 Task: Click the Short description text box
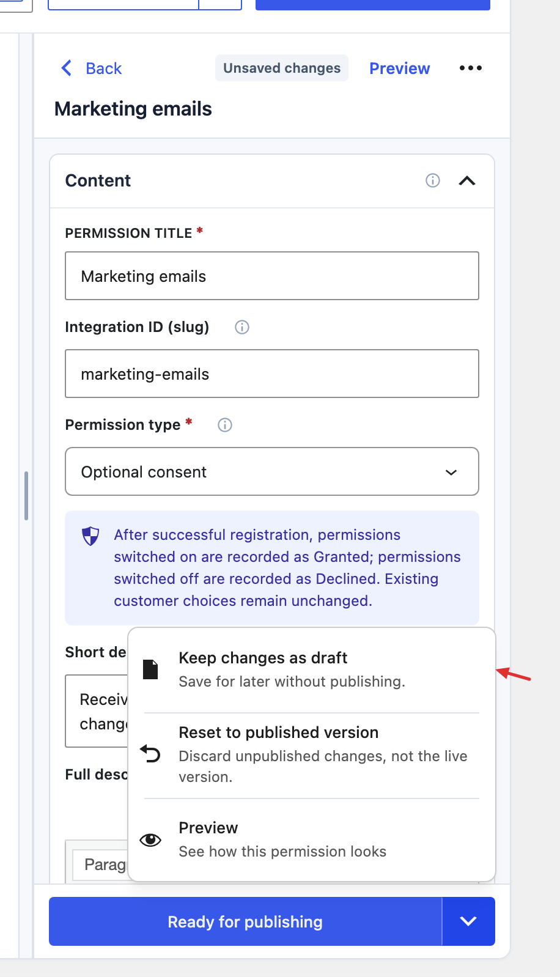point(97,711)
